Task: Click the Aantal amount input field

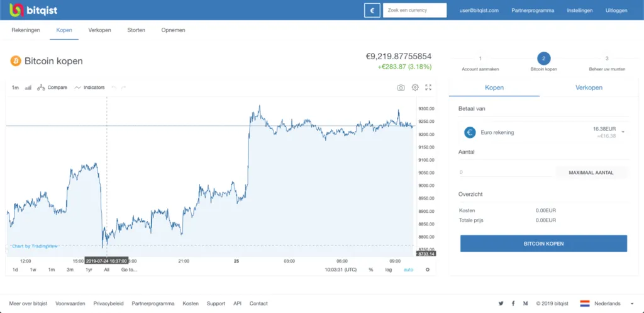Action: tap(506, 173)
